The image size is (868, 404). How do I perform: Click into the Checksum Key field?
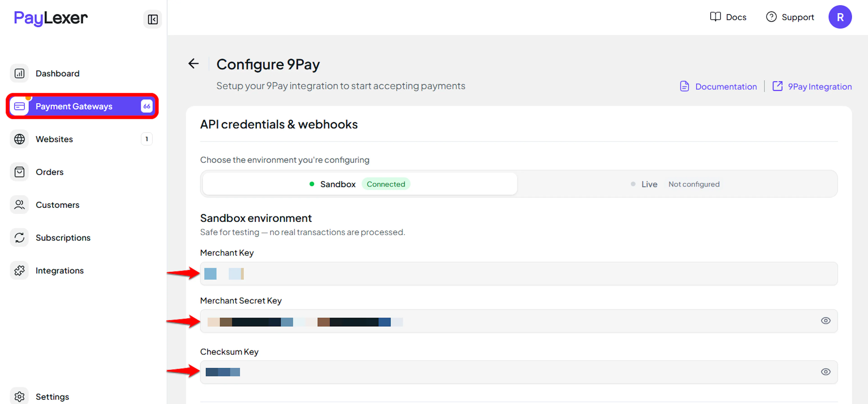[519, 372]
